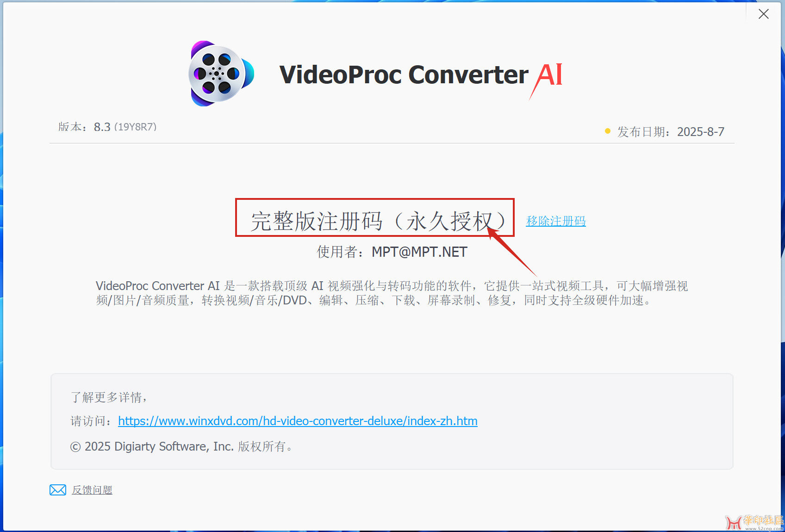Click the yellow dot beside release date
The height and width of the screenshot is (532, 785).
point(608,131)
